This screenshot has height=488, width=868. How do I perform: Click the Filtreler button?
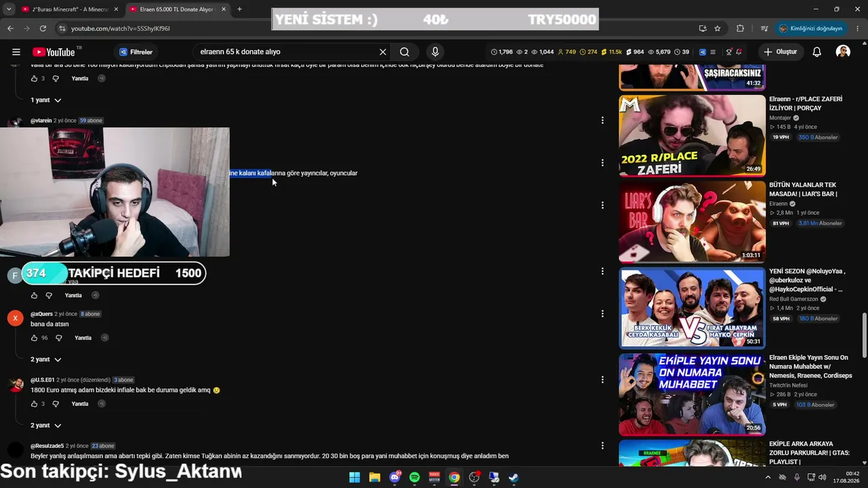pyautogui.click(x=136, y=52)
